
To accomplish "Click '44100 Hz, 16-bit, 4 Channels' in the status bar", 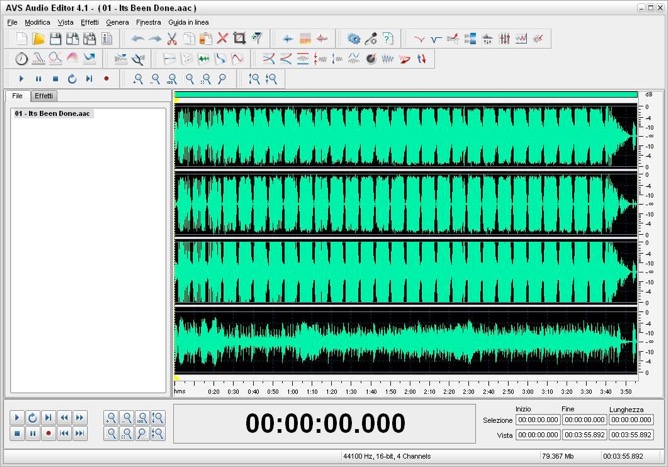I will tap(387, 456).
